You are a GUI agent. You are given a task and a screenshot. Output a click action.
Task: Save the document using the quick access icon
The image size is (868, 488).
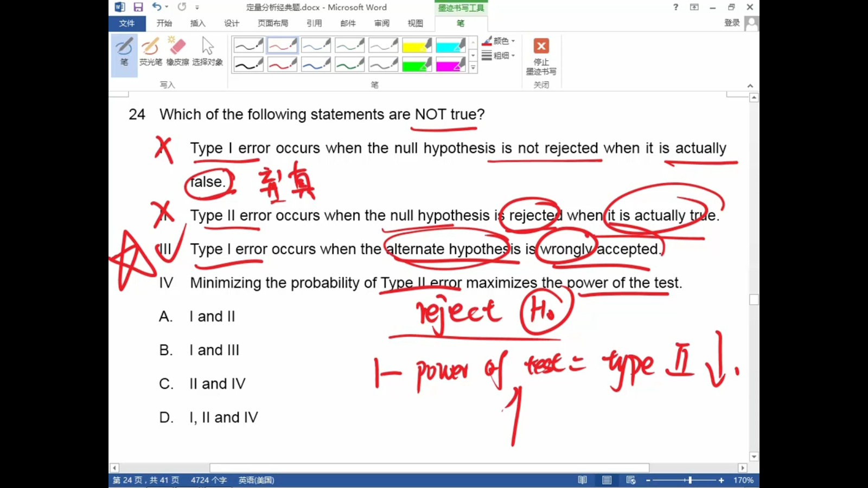[138, 7]
